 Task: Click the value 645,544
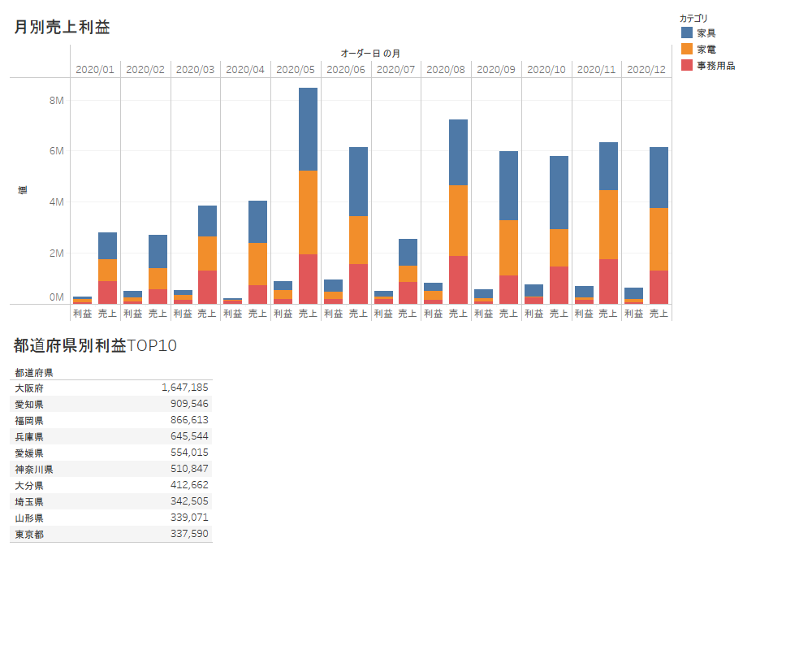click(189, 436)
